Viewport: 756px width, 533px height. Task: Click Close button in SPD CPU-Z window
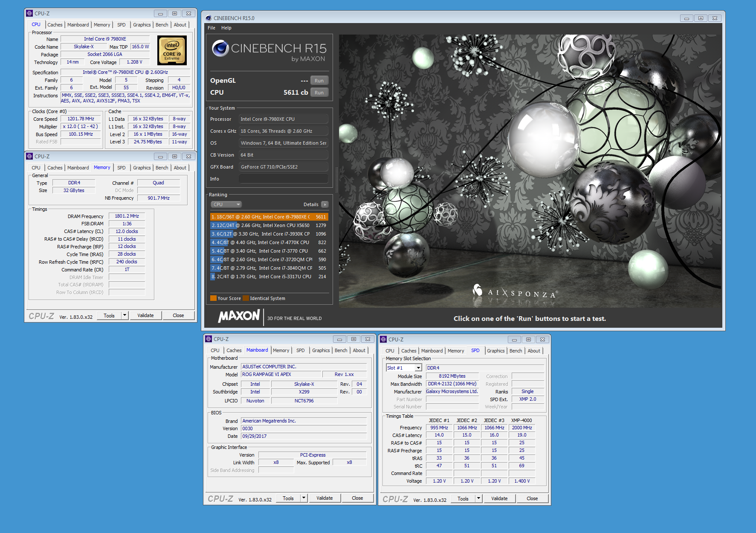[532, 498]
